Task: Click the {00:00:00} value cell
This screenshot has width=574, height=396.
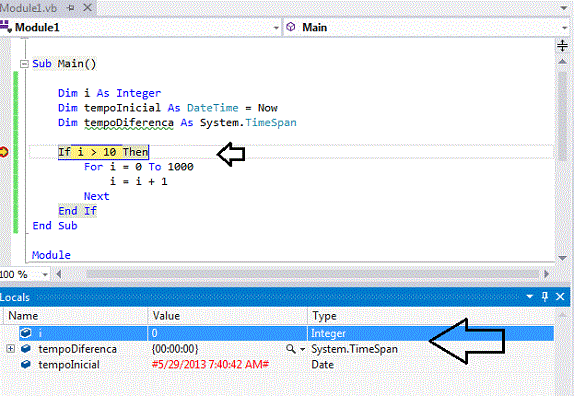Action: (175, 349)
